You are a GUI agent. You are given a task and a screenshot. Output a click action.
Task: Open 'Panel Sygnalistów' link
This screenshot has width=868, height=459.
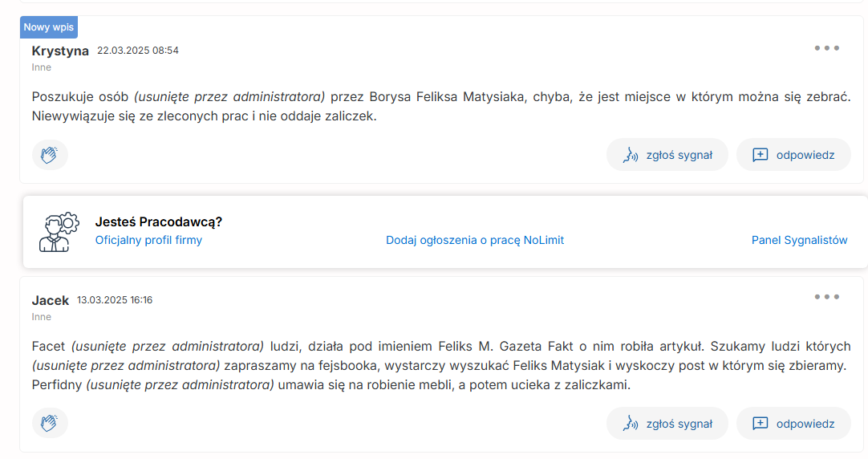point(799,240)
